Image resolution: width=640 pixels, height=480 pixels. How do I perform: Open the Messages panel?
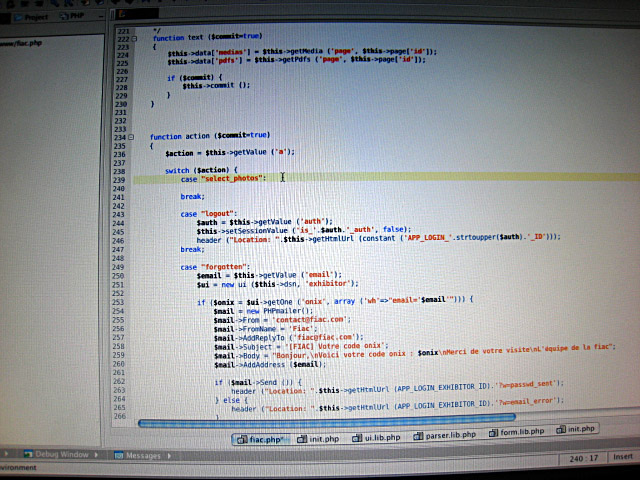pos(138,455)
